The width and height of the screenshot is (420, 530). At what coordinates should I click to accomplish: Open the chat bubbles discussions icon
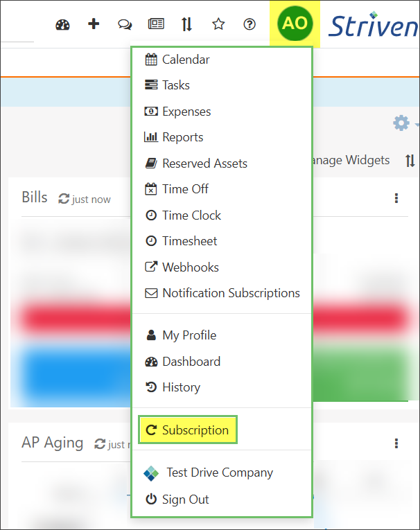pyautogui.click(x=125, y=25)
